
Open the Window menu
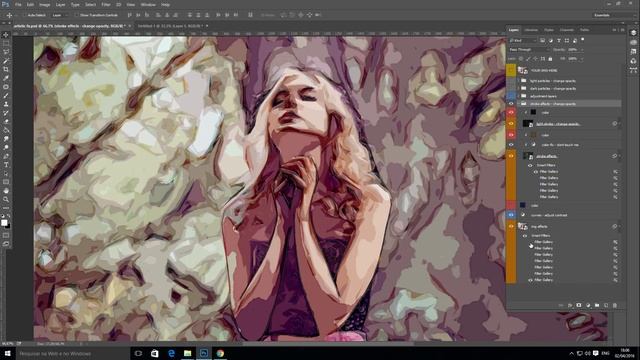click(148, 4)
